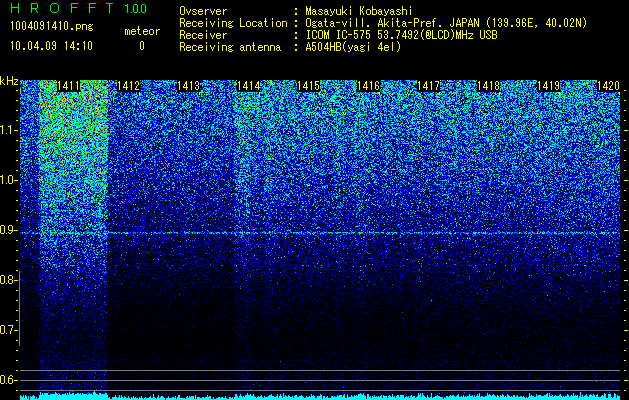Click the date 10.04.09 14:10
The height and width of the screenshot is (400, 629).
coord(51,46)
